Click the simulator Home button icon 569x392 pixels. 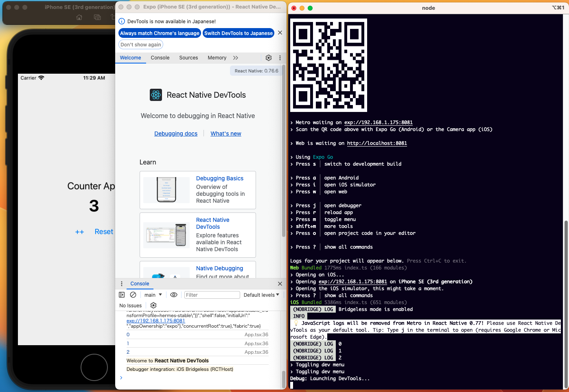pos(79,18)
